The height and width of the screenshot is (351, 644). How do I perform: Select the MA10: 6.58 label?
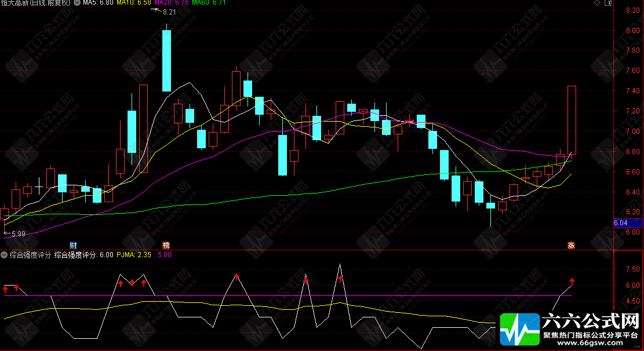pos(134,2)
